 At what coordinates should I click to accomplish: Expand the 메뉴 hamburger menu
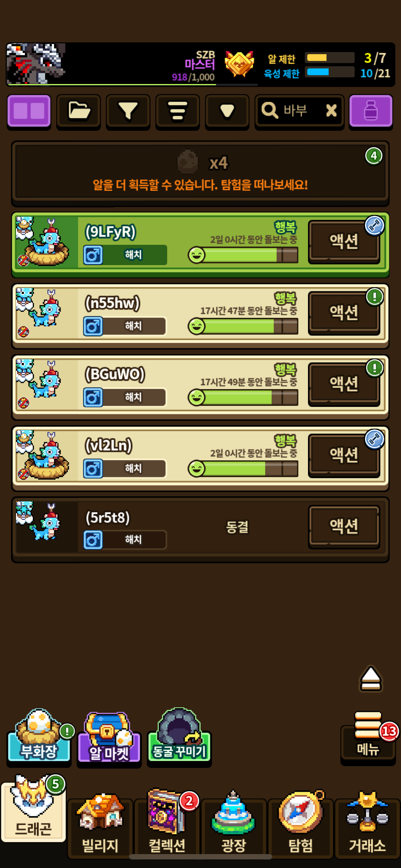tap(368, 736)
